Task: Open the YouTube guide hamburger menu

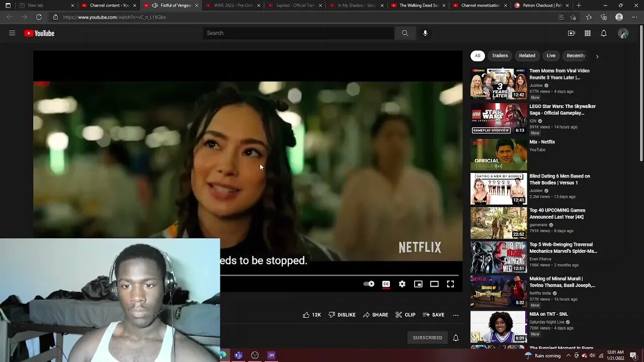Action: click(12, 33)
